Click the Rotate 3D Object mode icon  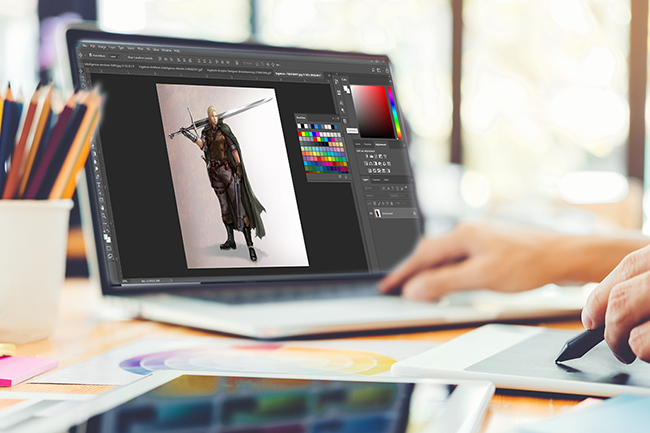tap(257, 64)
